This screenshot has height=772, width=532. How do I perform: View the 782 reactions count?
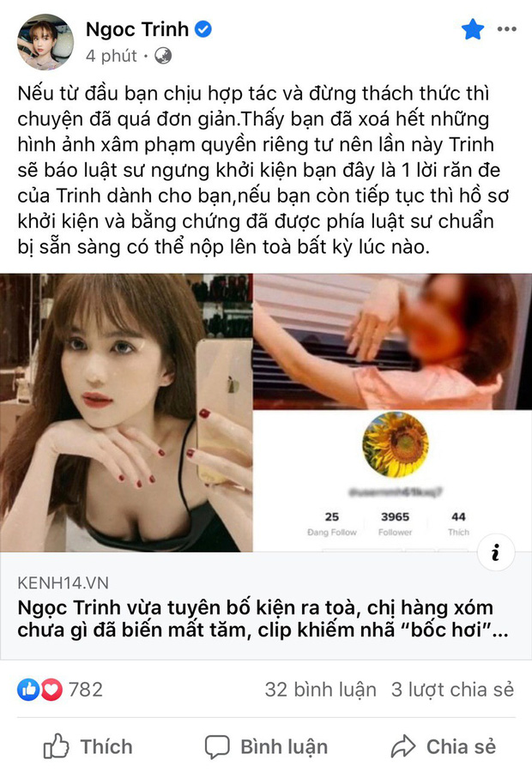(x=86, y=690)
